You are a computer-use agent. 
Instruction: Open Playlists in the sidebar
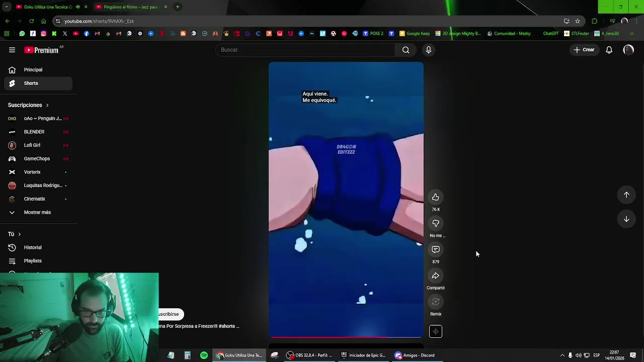pyautogui.click(x=38, y=261)
